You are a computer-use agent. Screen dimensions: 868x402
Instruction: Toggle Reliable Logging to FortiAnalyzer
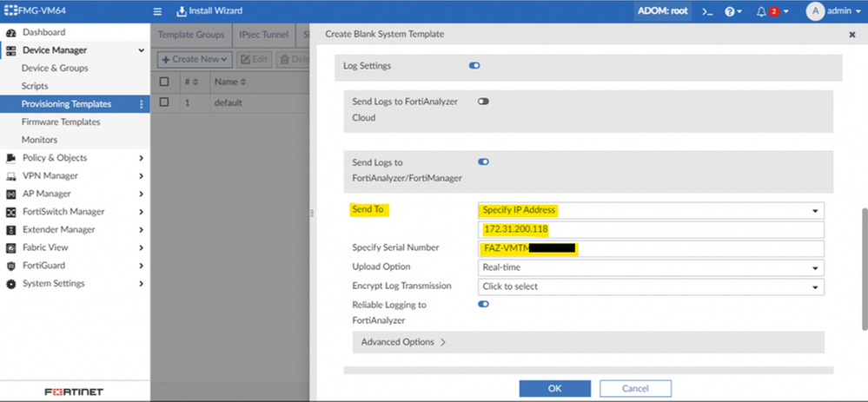483,305
